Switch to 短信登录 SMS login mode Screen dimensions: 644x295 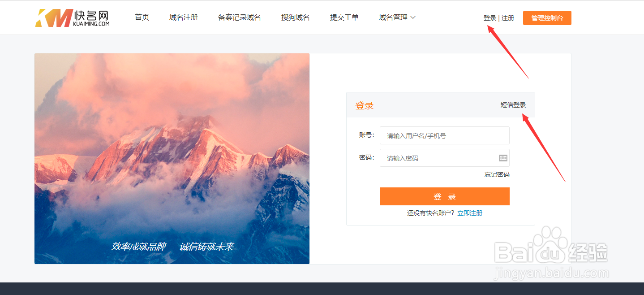coord(513,104)
